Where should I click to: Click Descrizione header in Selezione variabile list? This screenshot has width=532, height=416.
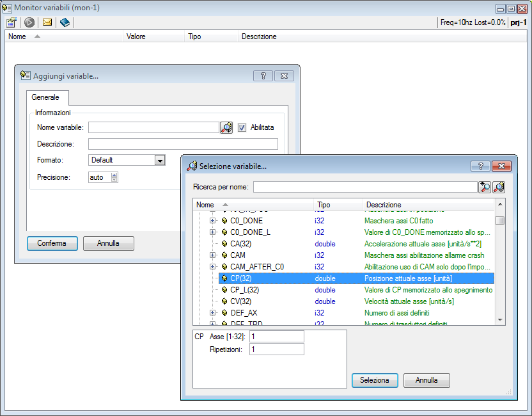(428, 205)
